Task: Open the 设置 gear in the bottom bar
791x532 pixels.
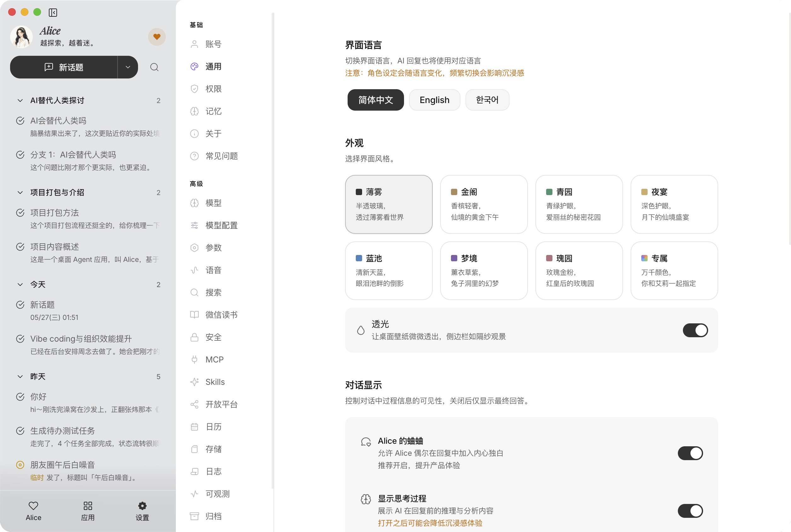Action: pyautogui.click(x=142, y=511)
